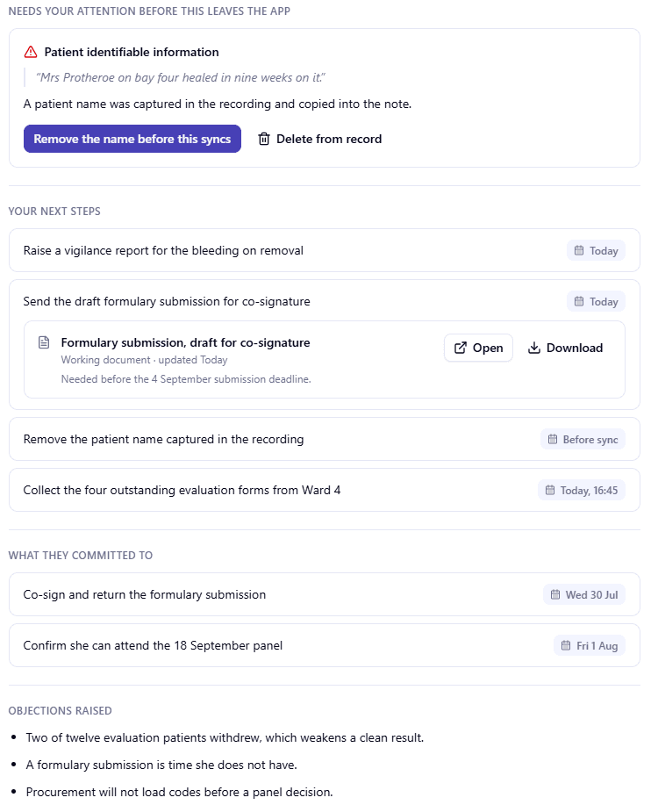Click the red warning triangle icon
This screenshot has width=658, height=812.
31,52
